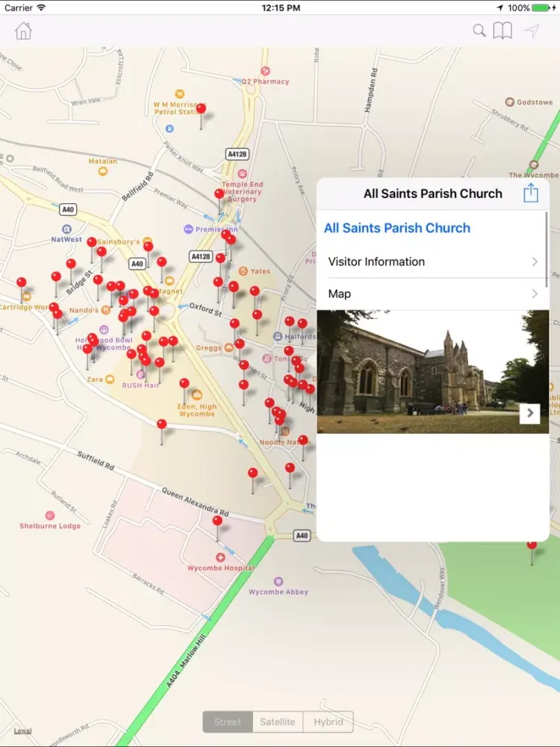This screenshot has width=560, height=747.
Task: Tap the Nando's restaurant icon
Action: point(106,310)
